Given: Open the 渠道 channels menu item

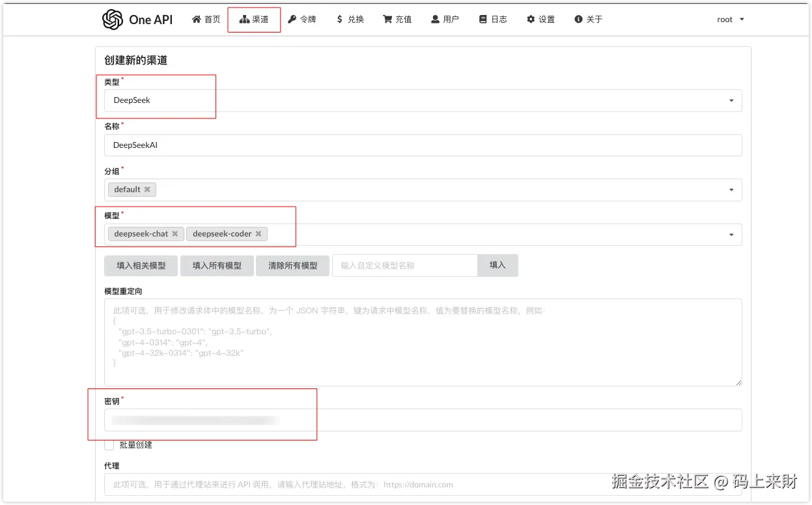Looking at the screenshot, I should coord(254,20).
